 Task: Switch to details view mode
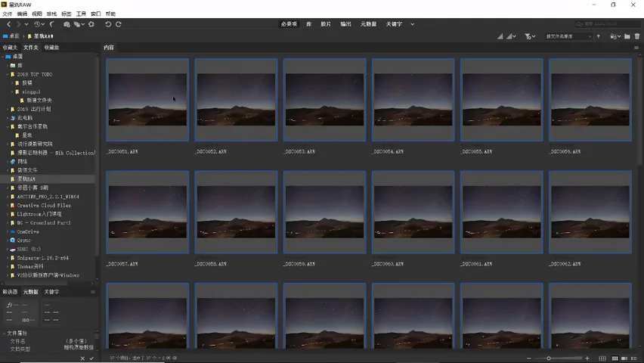tap(624, 358)
